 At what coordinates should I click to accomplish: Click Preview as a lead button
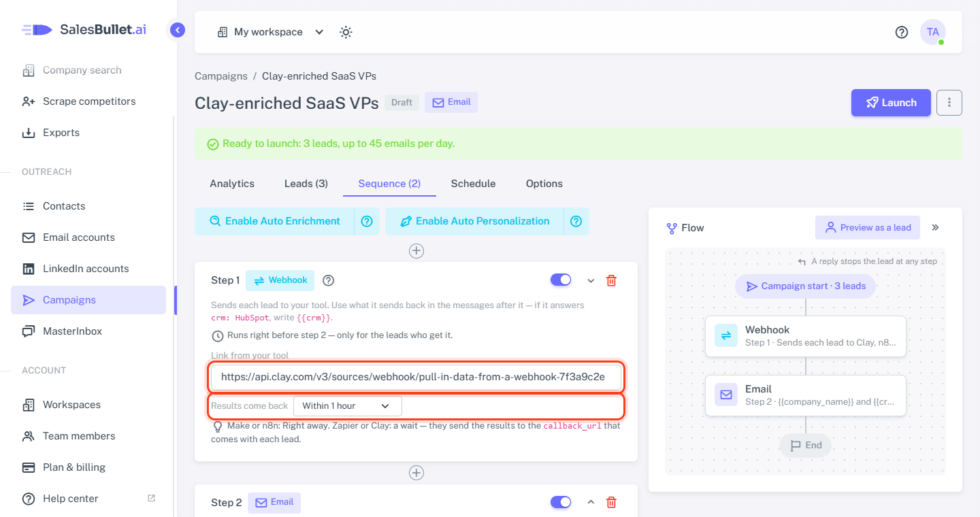click(x=868, y=227)
